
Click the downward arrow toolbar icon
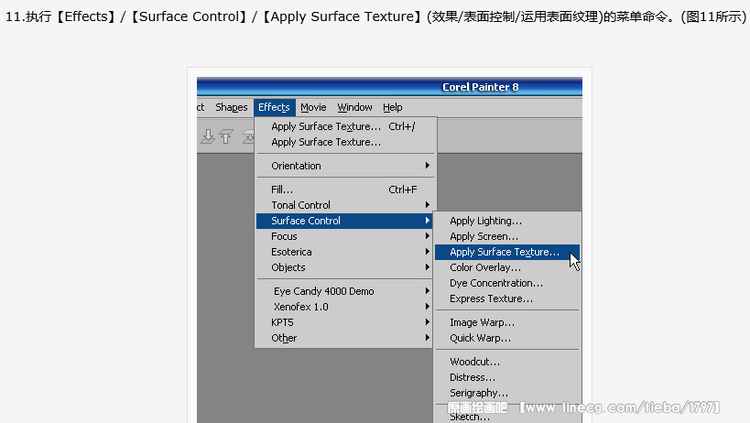tap(208, 136)
